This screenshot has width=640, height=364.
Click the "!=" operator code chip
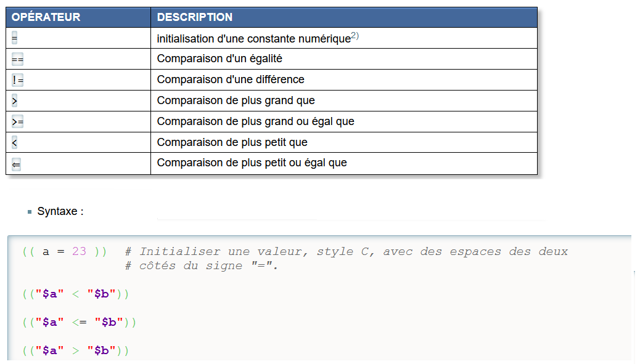[17, 80]
